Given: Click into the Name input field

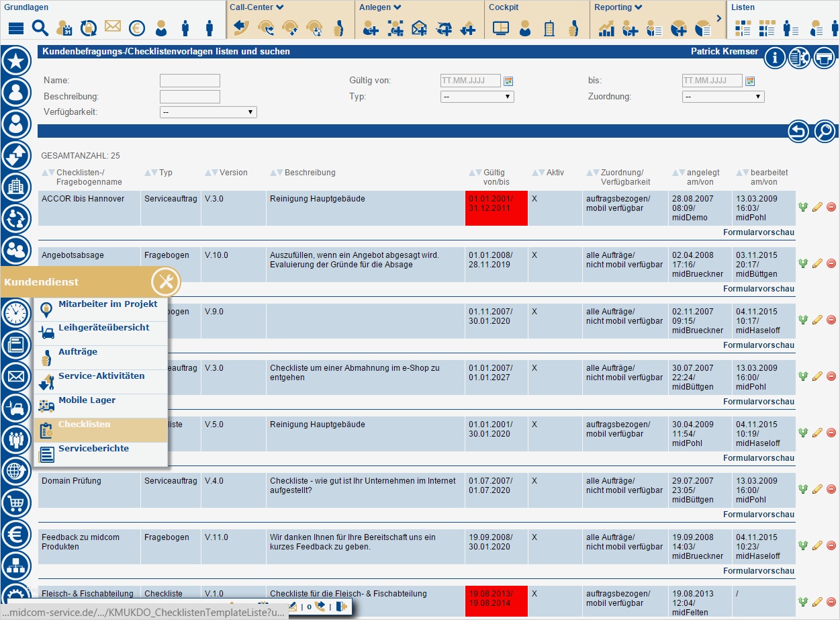Looking at the screenshot, I should click(x=189, y=80).
